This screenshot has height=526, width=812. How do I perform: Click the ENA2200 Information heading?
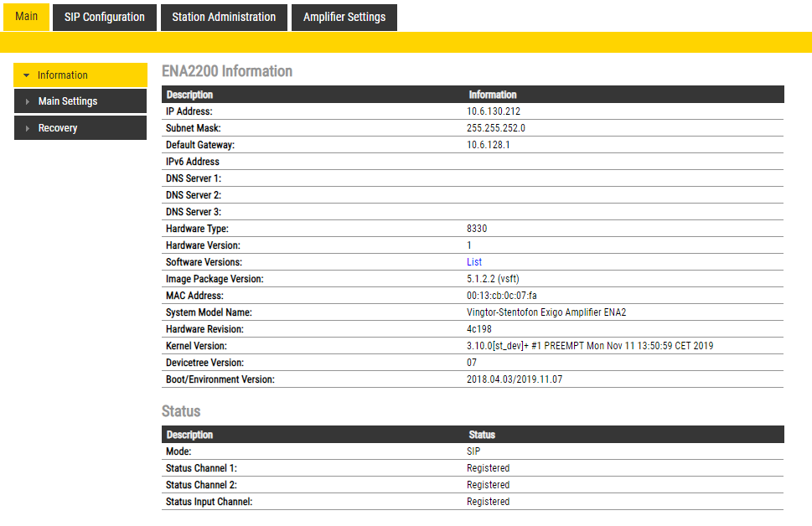[x=227, y=71]
